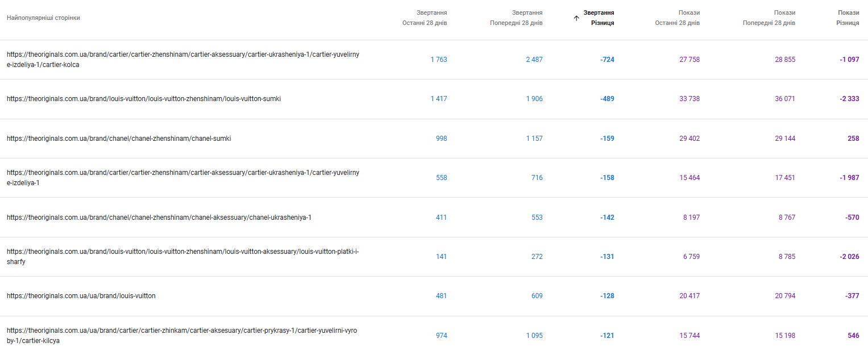868x351 pixels.
Task: Sort by Покази Останні 28 днів column
Action: click(x=677, y=18)
